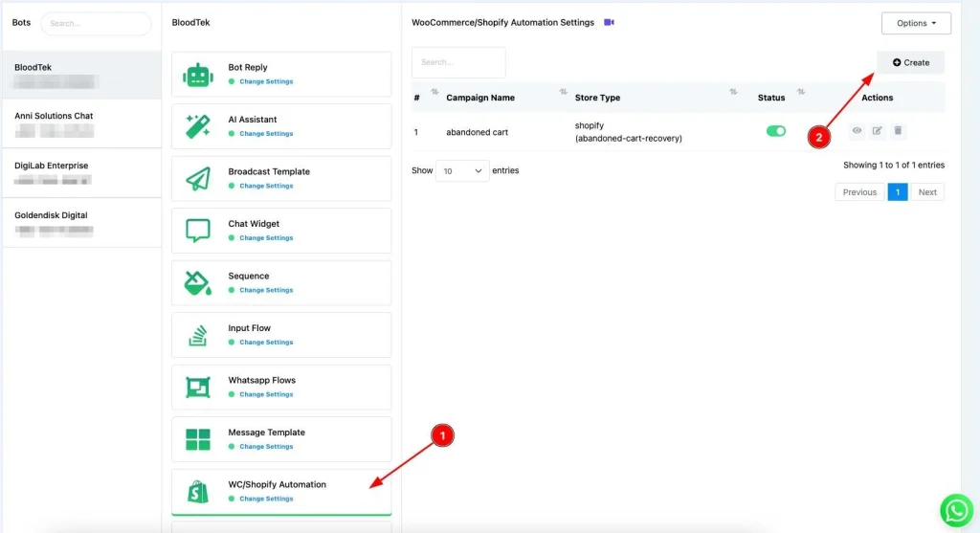Focus the campaign search field

pyautogui.click(x=458, y=62)
